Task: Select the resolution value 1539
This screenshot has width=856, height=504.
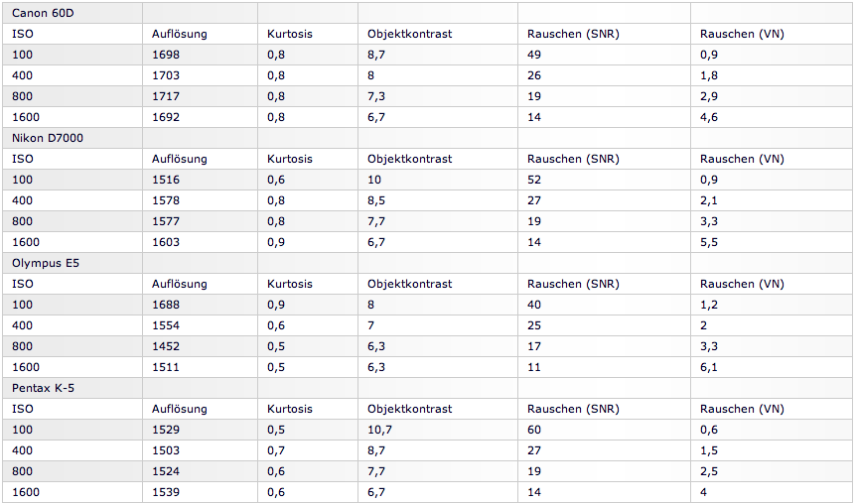Action: tap(166, 492)
